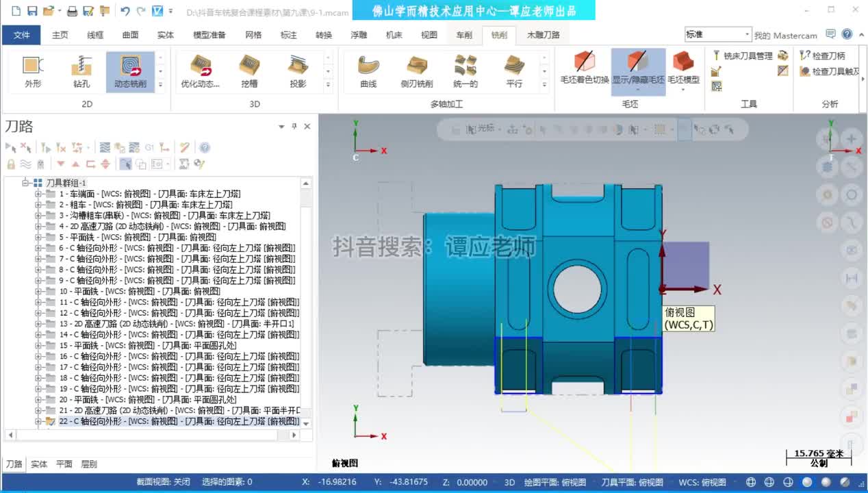Activate the 动态铣削 dynamic mill tool

click(x=130, y=71)
